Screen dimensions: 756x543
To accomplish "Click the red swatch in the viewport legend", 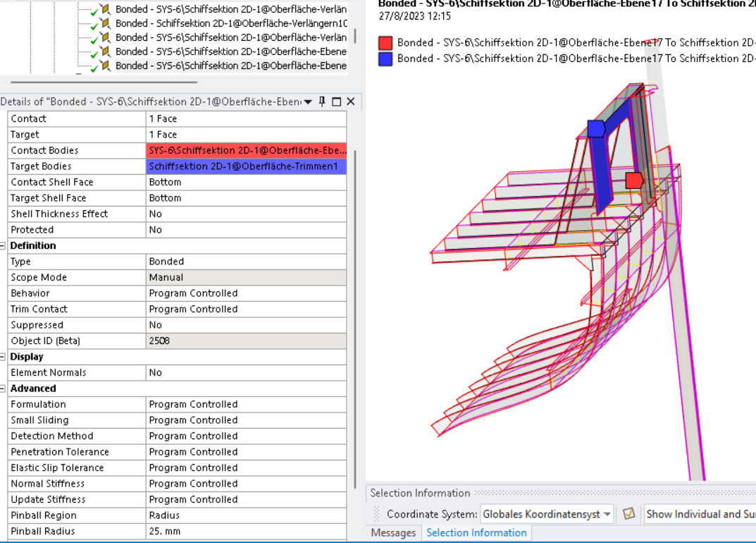I will click(x=385, y=43).
